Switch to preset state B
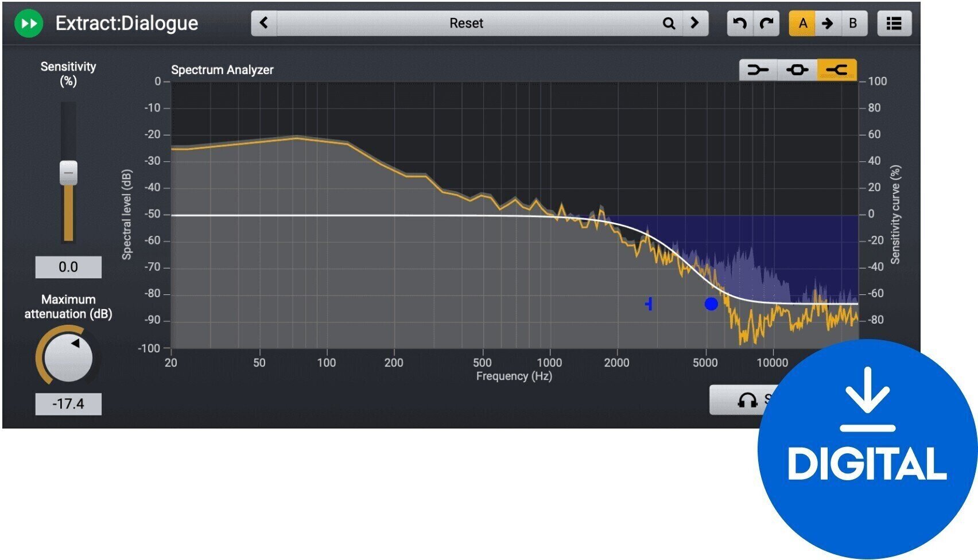Screen dimensions: 978x560 point(852,24)
